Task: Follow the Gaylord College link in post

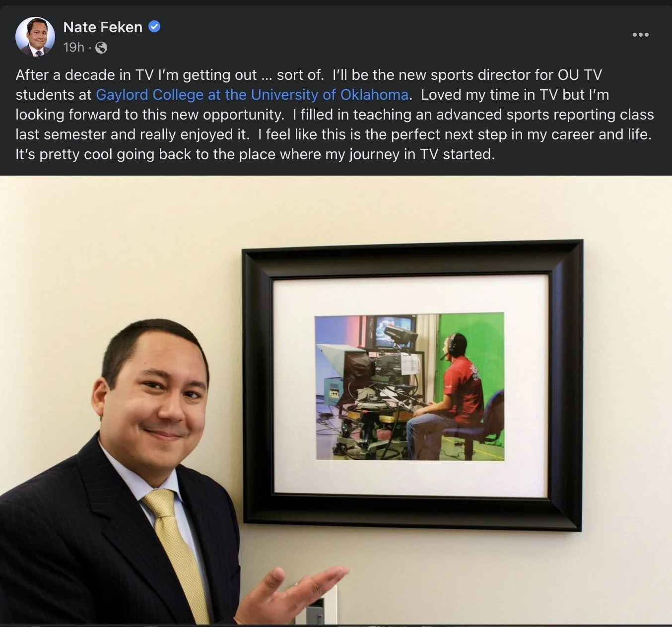Action: [x=252, y=94]
